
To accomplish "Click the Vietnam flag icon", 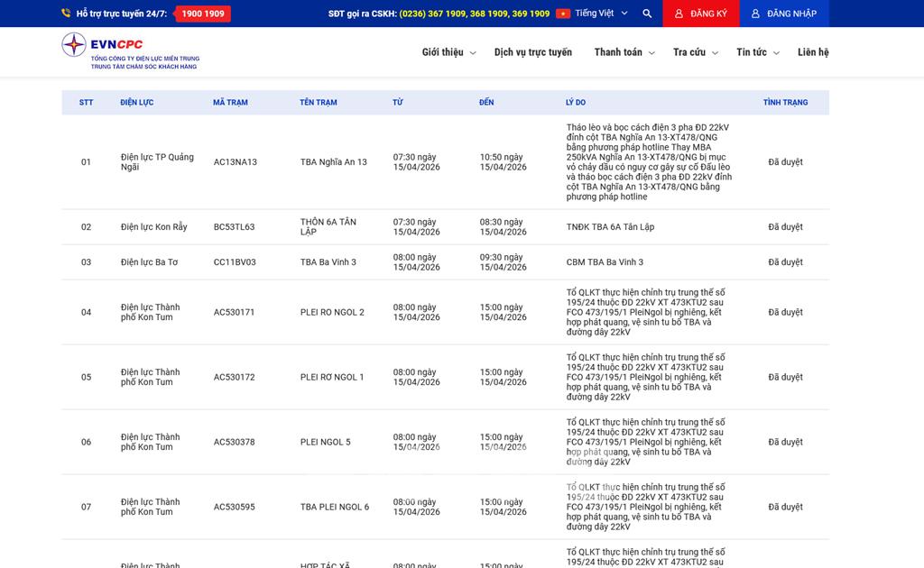I will point(563,14).
